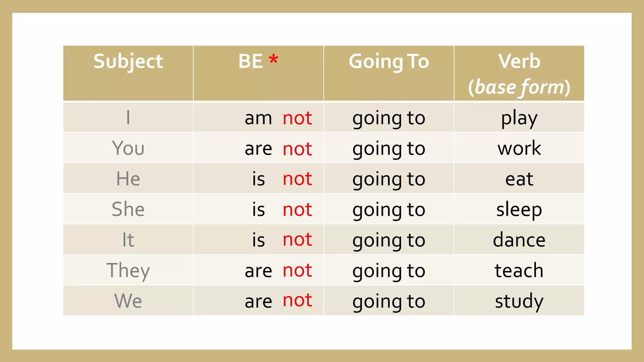Select the 'He' subject cell
Image resolution: width=644 pixels, height=362 pixels.
point(128,178)
